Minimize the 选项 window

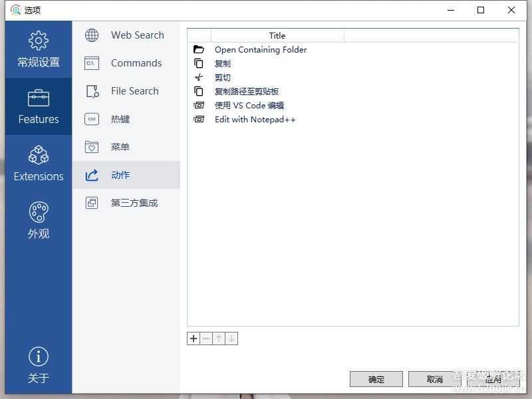(451, 10)
